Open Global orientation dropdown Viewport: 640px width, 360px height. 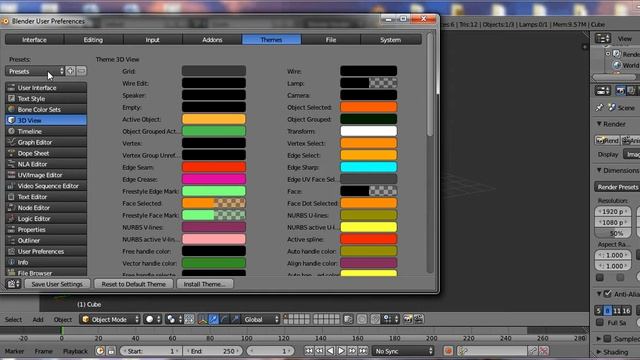(261, 320)
